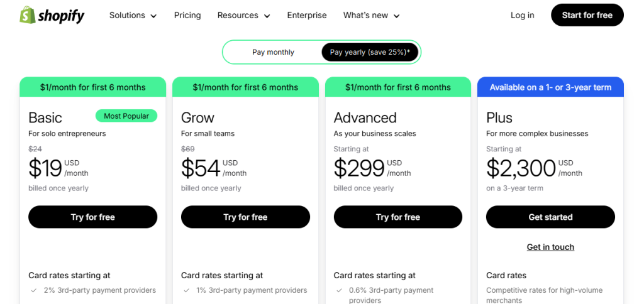This screenshot has height=304, width=644.
Task: Expand the Solutions dropdown menu
Action: (x=133, y=15)
